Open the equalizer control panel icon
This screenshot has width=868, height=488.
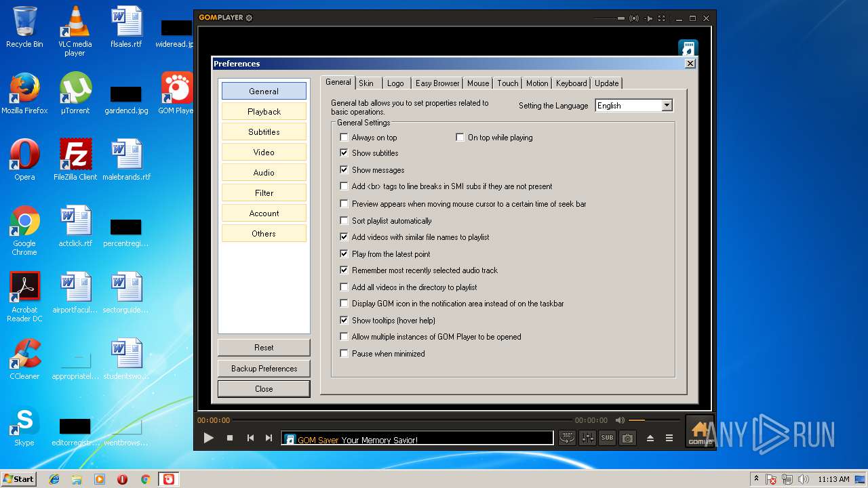tap(587, 439)
